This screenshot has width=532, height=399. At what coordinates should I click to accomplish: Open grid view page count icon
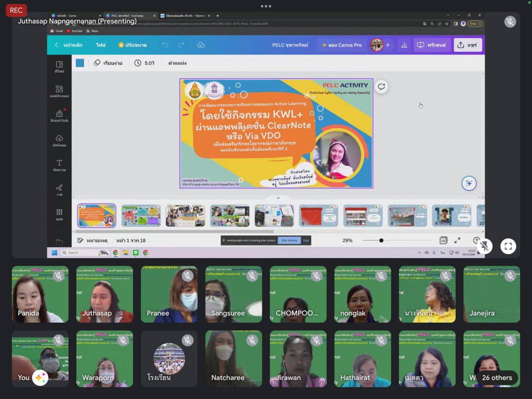click(443, 240)
